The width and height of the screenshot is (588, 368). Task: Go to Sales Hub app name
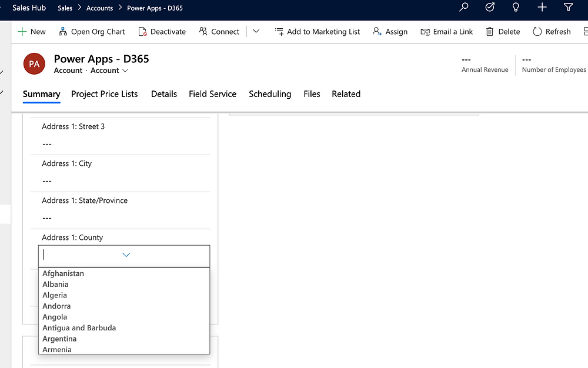[x=29, y=8]
